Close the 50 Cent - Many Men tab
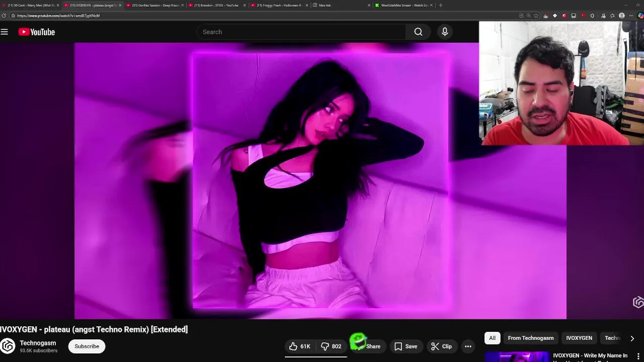 click(x=58, y=5)
